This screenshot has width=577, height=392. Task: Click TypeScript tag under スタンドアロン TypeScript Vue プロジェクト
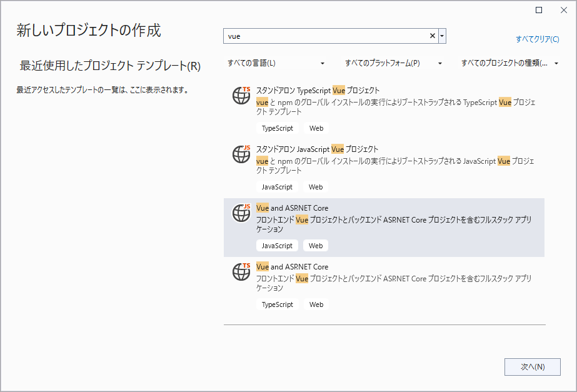278,128
